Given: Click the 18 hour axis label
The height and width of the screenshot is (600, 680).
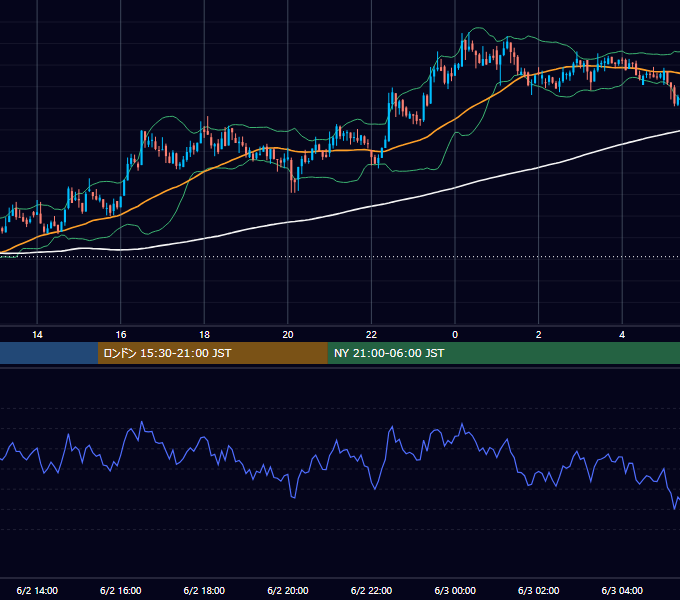Looking at the screenshot, I should pos(204,335).
